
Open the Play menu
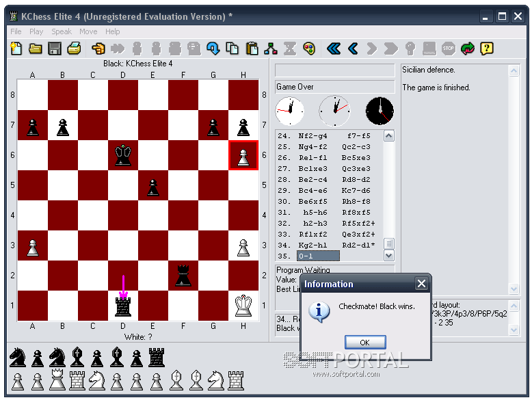tap(36, 31)
